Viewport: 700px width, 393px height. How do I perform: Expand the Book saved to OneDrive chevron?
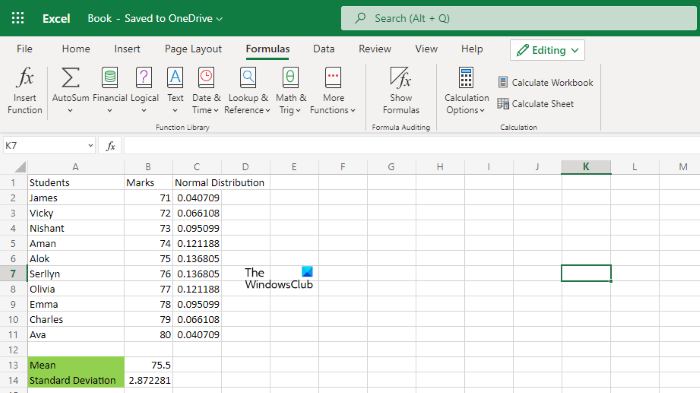pos(219,19)
